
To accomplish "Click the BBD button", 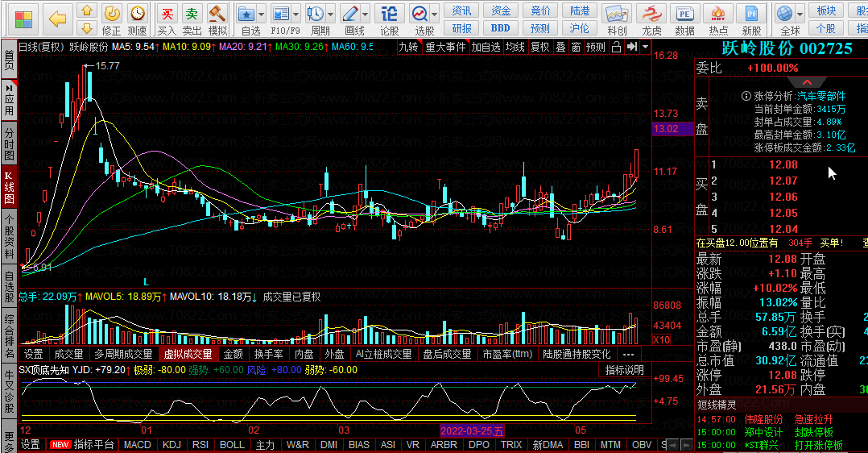I will [x=501, y=27].
